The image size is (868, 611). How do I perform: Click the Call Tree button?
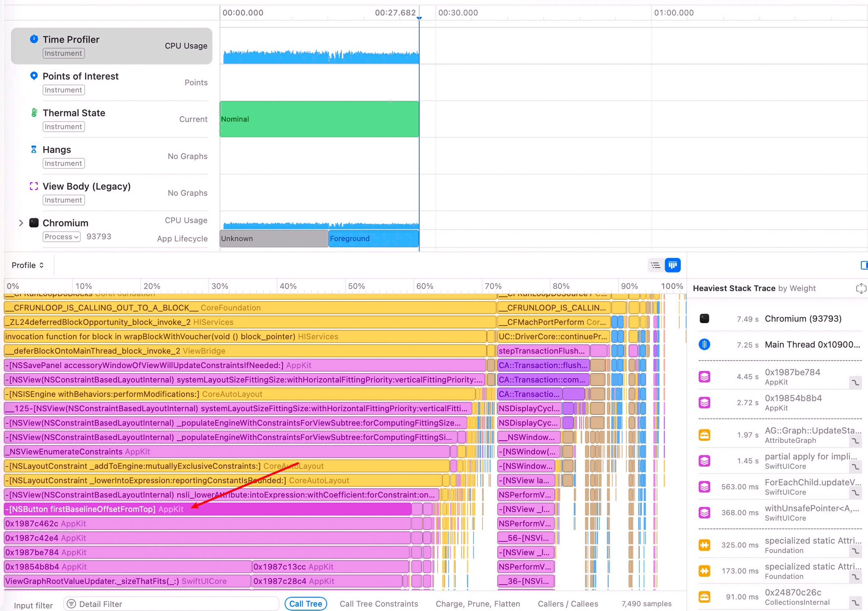[305, 603]
